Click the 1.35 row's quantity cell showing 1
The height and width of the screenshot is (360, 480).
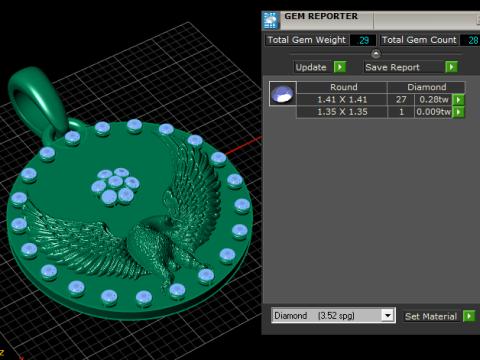[x=401, y=112]
